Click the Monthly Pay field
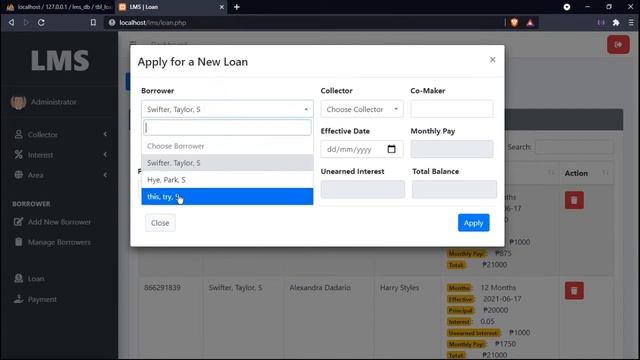Image resolution: width=640 pixels, height=360 pixels. (x=451, y=149)
